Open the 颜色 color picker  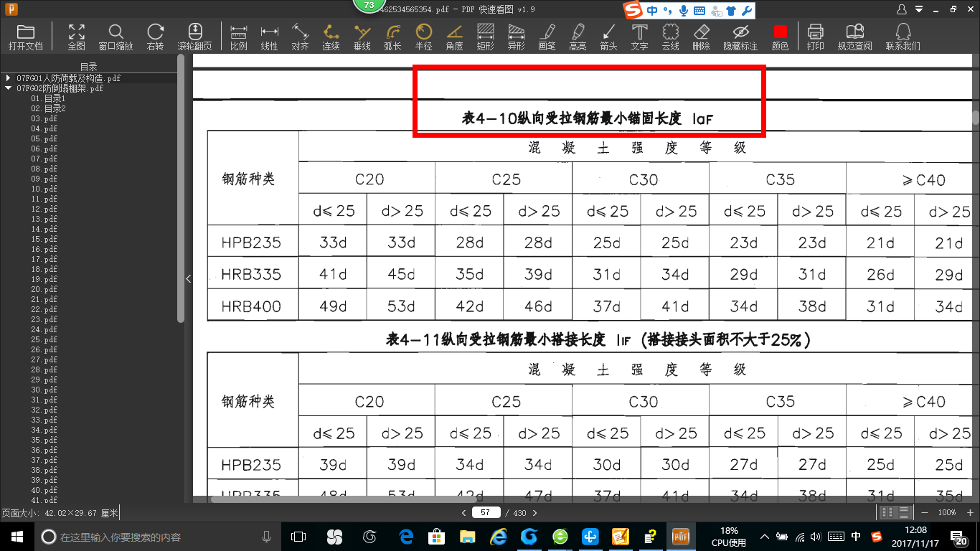(779, 36)
